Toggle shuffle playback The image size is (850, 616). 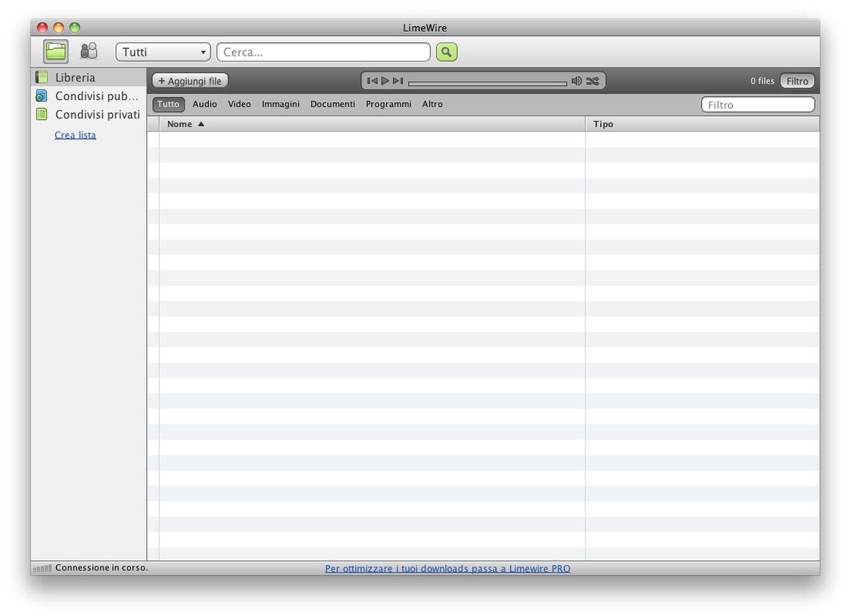(592, 81)
